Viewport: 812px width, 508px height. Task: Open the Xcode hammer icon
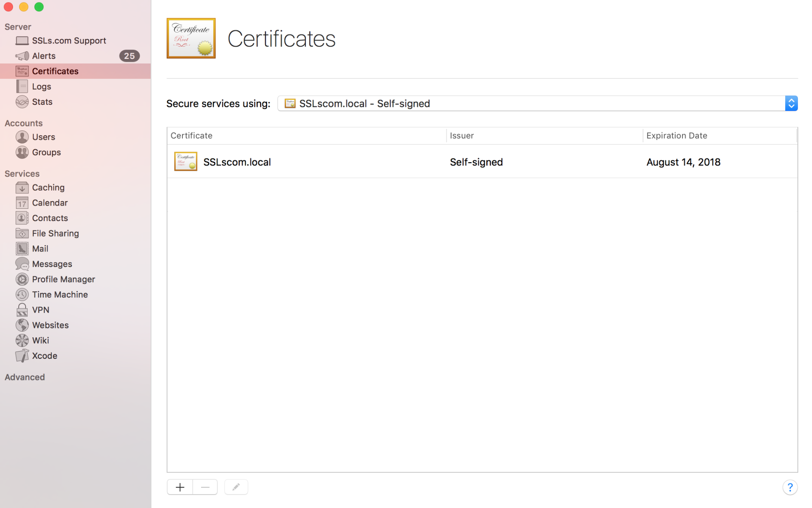22,356
